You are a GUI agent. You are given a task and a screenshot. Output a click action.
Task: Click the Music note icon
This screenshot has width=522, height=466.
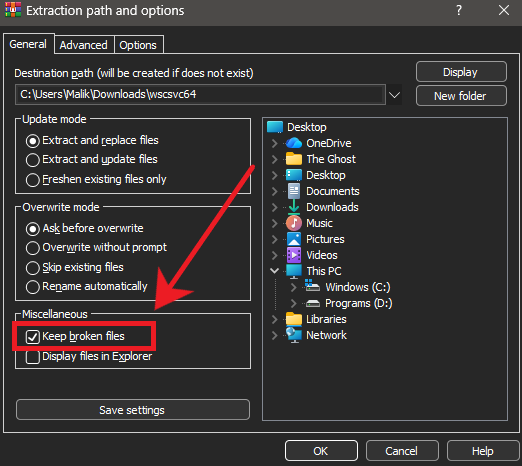pyautogui.click(x=294, y=223)
